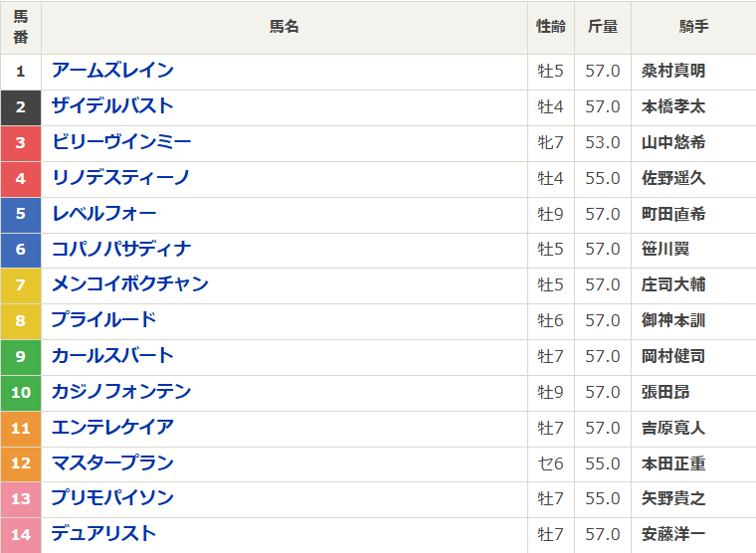
Task: Open プリモパイソン details
Action: [x=112, y=498]
